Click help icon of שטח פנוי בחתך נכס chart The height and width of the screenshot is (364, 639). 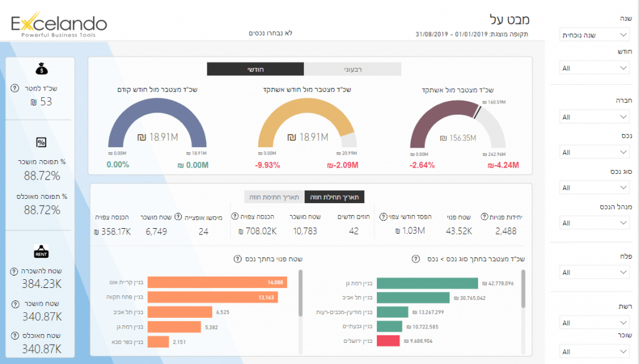tap(237, 259)
